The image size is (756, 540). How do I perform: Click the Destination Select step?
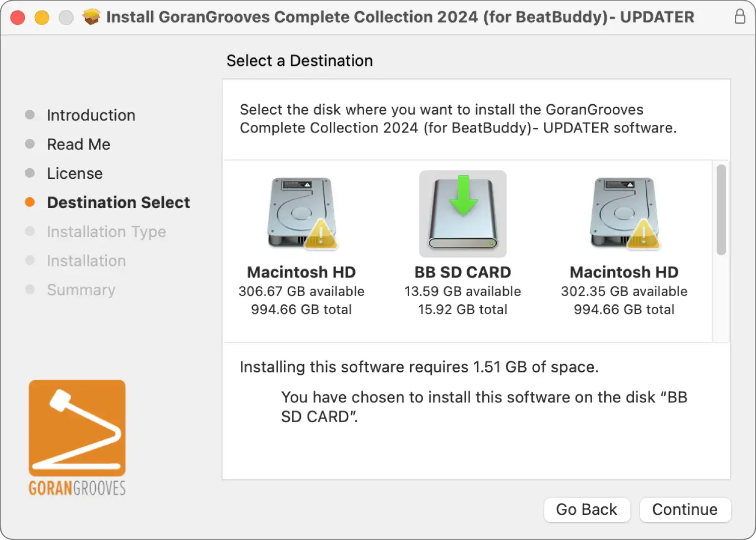tap(118, 202)
